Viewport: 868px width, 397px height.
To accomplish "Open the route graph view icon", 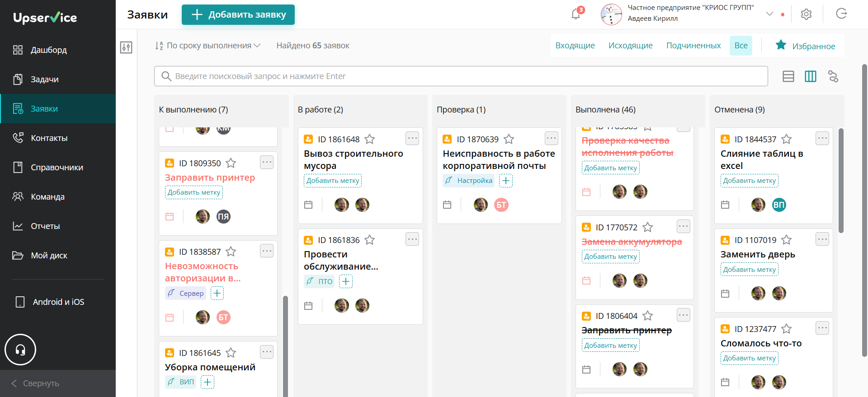I will (833, 76).
